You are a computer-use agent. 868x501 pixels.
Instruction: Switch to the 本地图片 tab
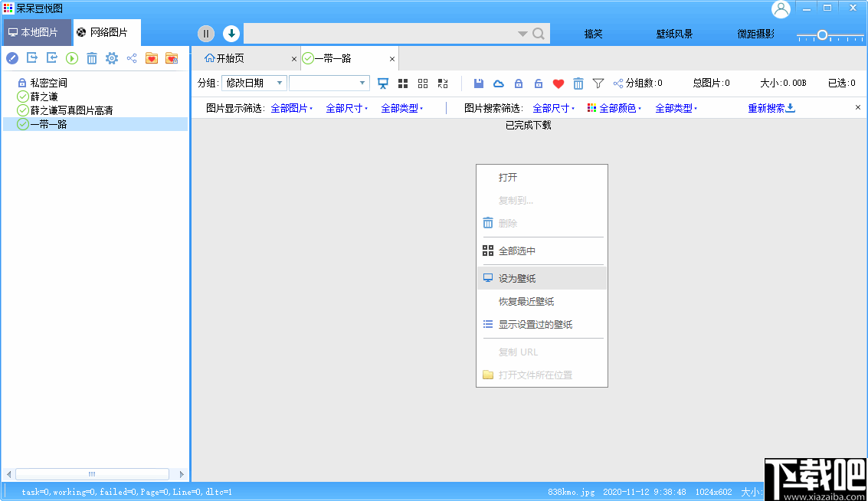point(36,32)
